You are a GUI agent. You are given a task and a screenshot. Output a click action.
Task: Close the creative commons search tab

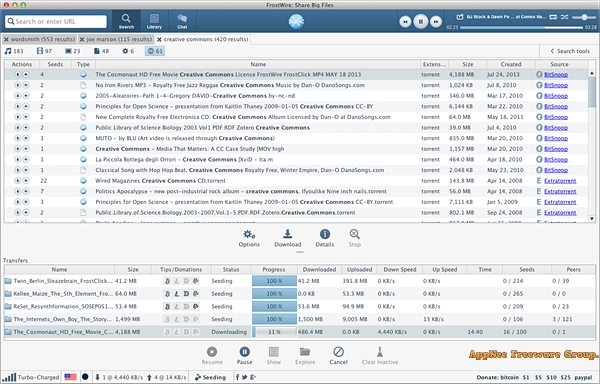click(159, 39)
